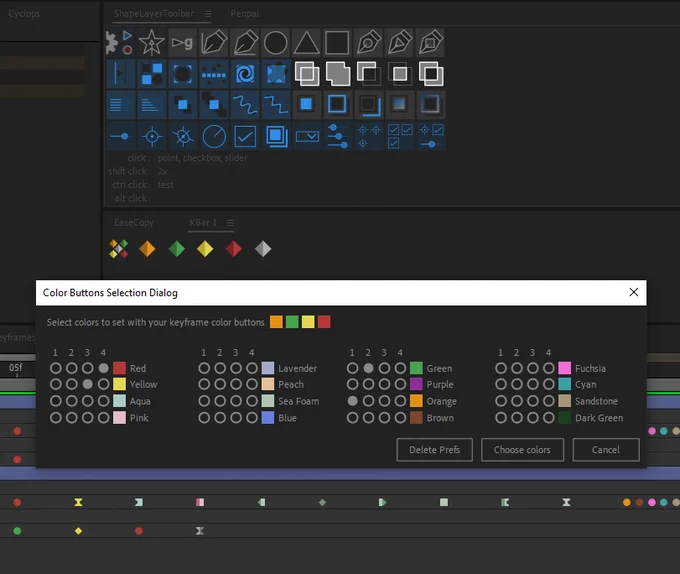Image resolution: width=680 pixels, height=574 pixels.
Task: Select radio 2 for Fuchsia
Action: point(517,368)
